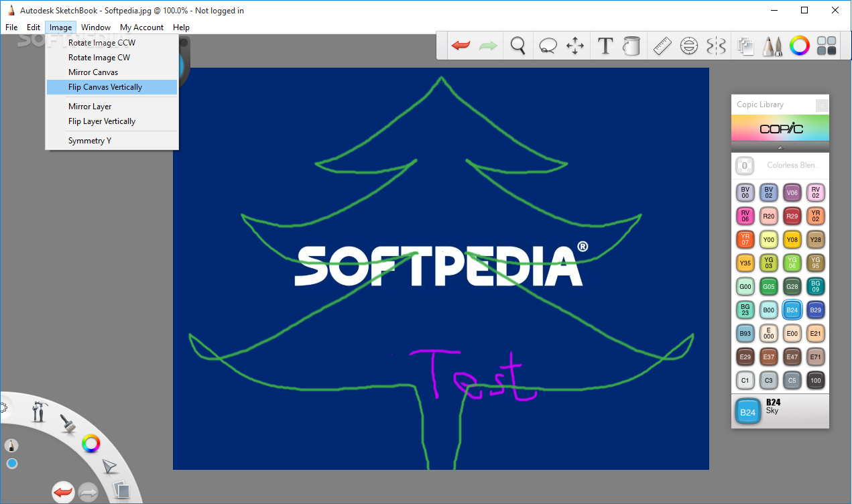Open the Edit menu
Image resolution: width=852 pixels, height=504 pixels.
[x=34, y=27]
